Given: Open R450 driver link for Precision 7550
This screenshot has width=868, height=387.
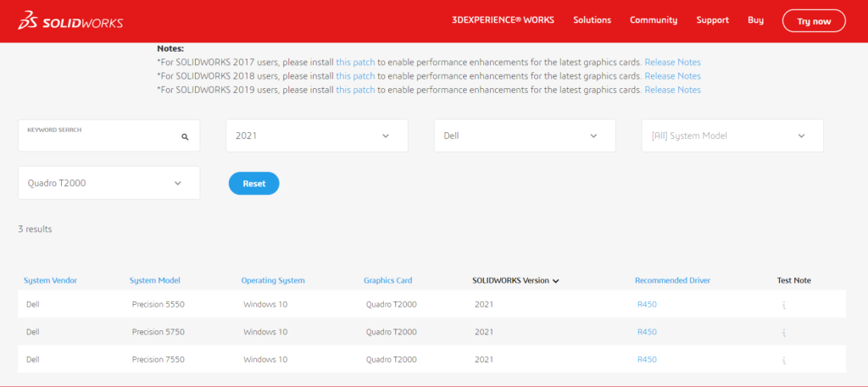Looking at the screenshot, I should [x=647, y=359].
